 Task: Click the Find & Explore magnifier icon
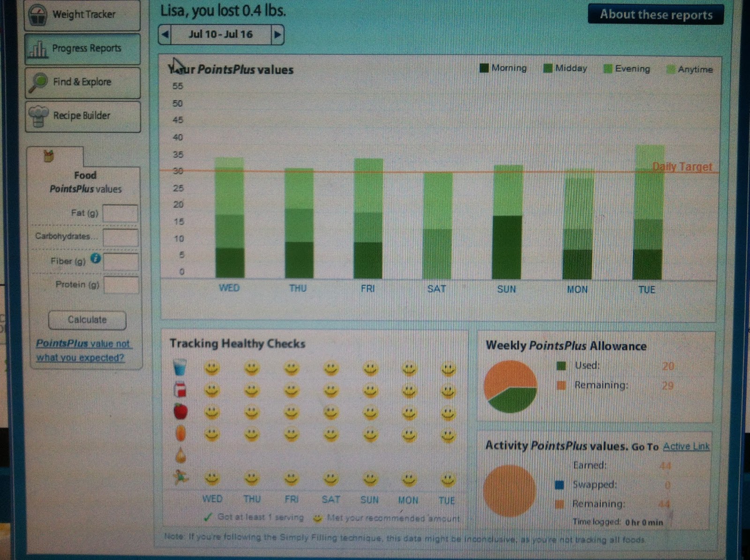38,82
